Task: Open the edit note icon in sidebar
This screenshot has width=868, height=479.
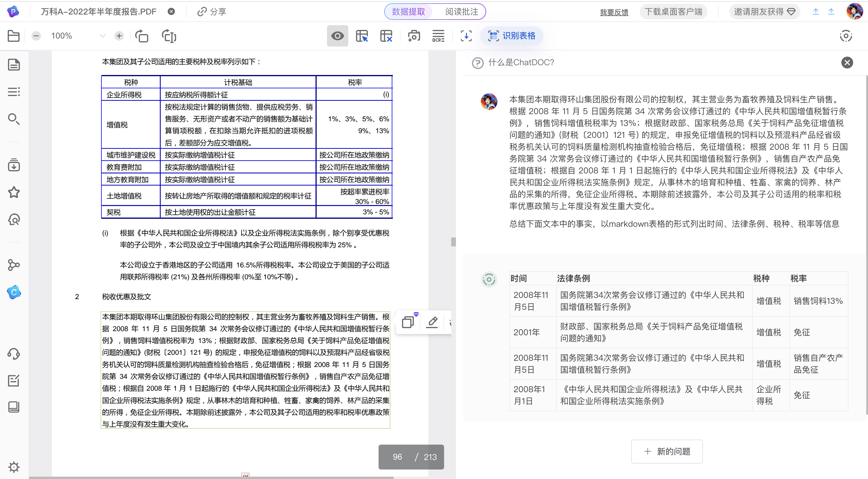Action: 13,381
